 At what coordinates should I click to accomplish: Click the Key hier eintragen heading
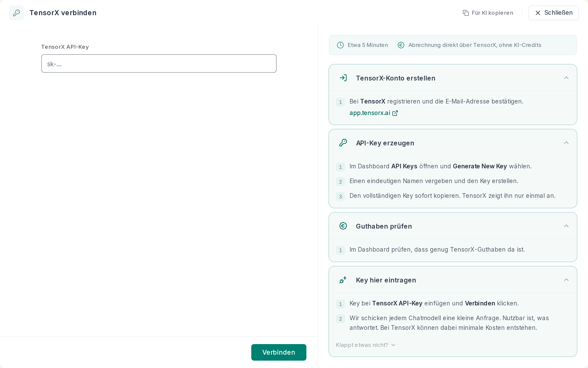coord(386,280)
